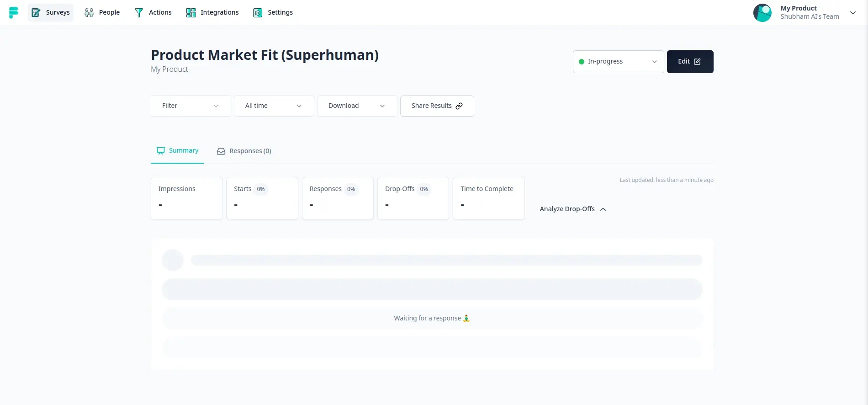Click the Responses 0% badge
868x405 pixels.
(351, 189)
